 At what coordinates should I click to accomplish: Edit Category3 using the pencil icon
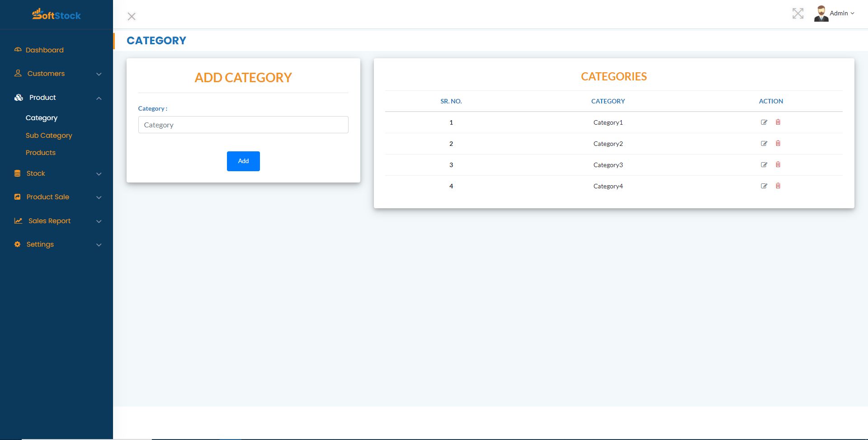click(x=764, y=164)
